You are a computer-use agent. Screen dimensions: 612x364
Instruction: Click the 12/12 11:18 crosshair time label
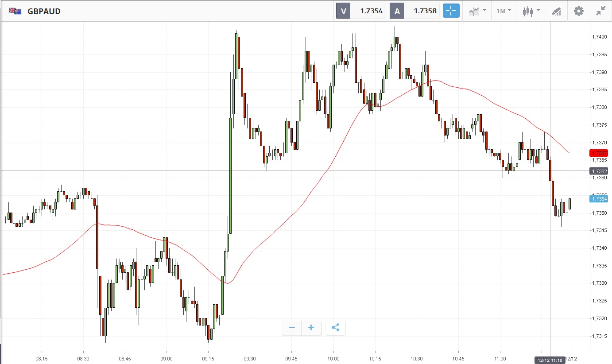pos(550,360)
